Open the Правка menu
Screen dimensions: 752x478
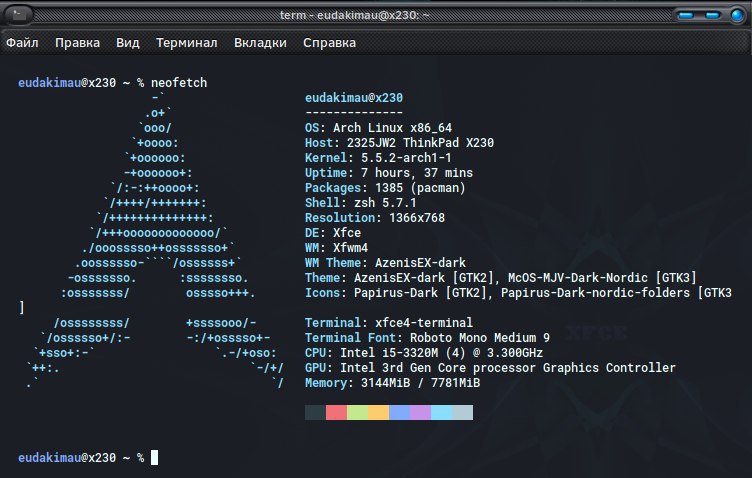point(77,43)
